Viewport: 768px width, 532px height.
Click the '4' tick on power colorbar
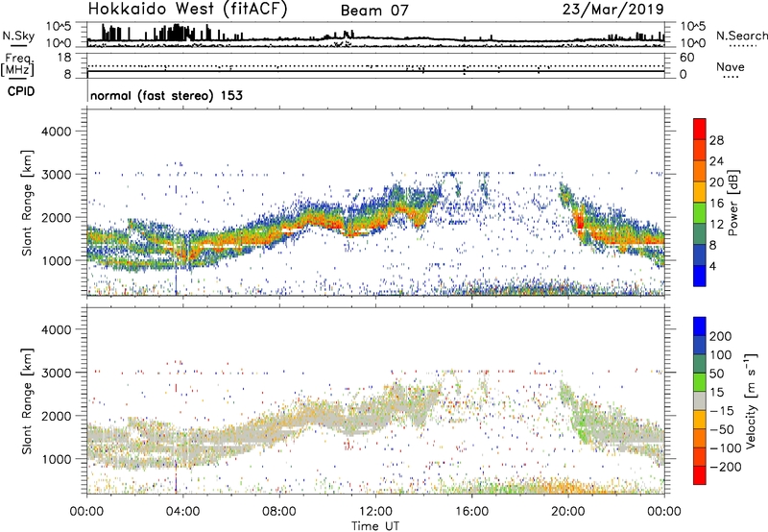click(x=713, y=266)
